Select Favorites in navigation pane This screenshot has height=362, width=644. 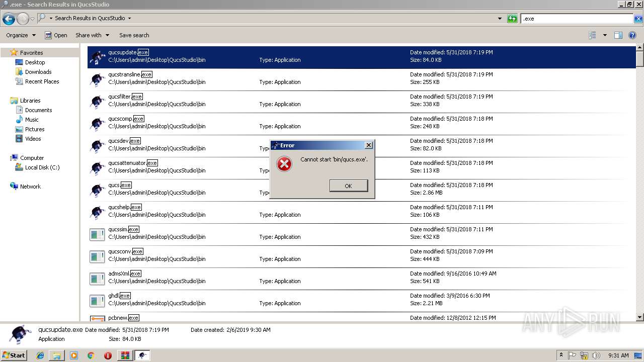[31, 53]
